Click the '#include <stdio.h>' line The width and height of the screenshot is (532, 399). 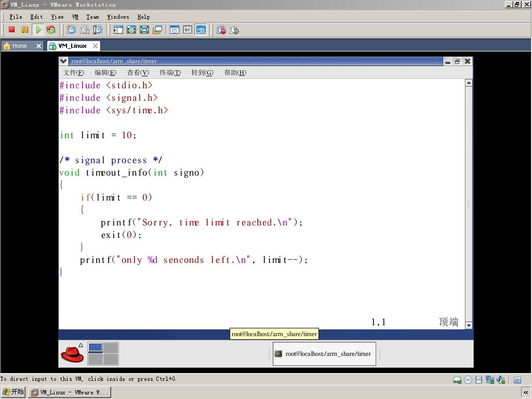coord(106,85)
